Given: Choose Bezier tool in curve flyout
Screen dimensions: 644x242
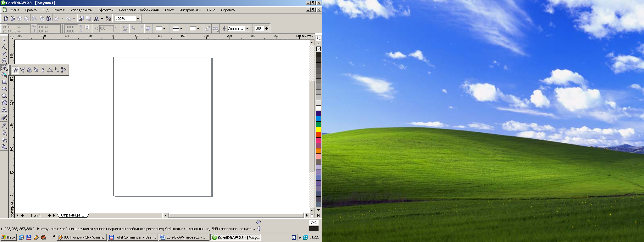Looking at the screenshot, I should click(x=22, y=70).
